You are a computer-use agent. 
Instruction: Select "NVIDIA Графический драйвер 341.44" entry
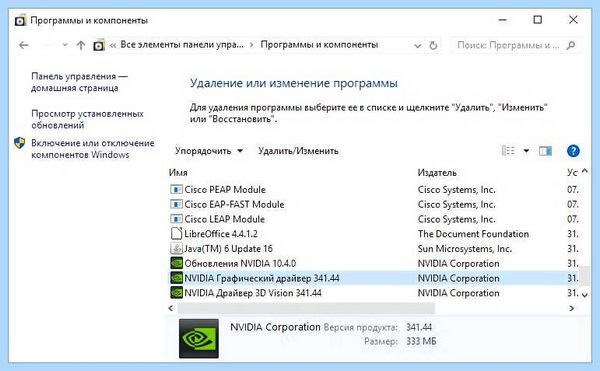coord(262,278)
